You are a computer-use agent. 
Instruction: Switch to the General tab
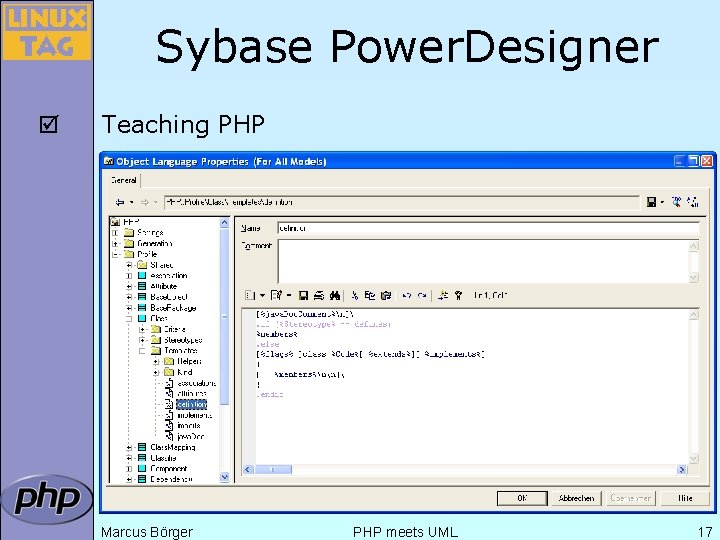click(x=124, y=180)
